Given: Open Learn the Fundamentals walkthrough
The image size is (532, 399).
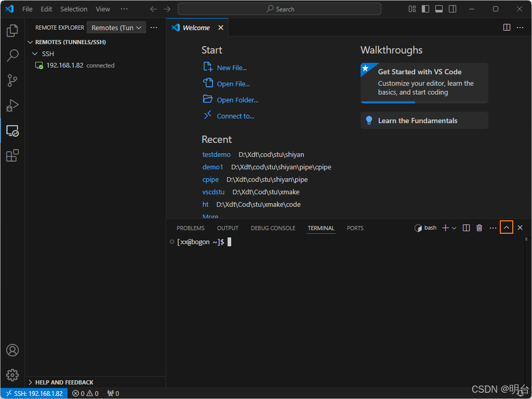Looking at the screenshot, I should pos(424,121).
